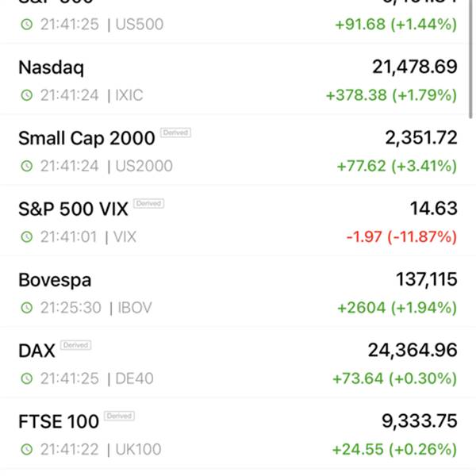Tap the Derived badge next to S&P 500 VIX
The height and width of the screenshot is (476, 476).
149,203
